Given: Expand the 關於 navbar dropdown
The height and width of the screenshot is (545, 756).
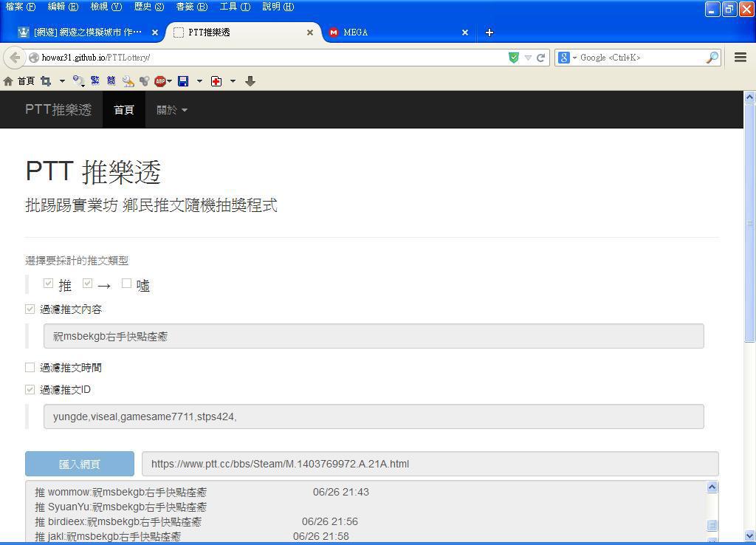Looking at the screenshot, I should tap(171, 110).
